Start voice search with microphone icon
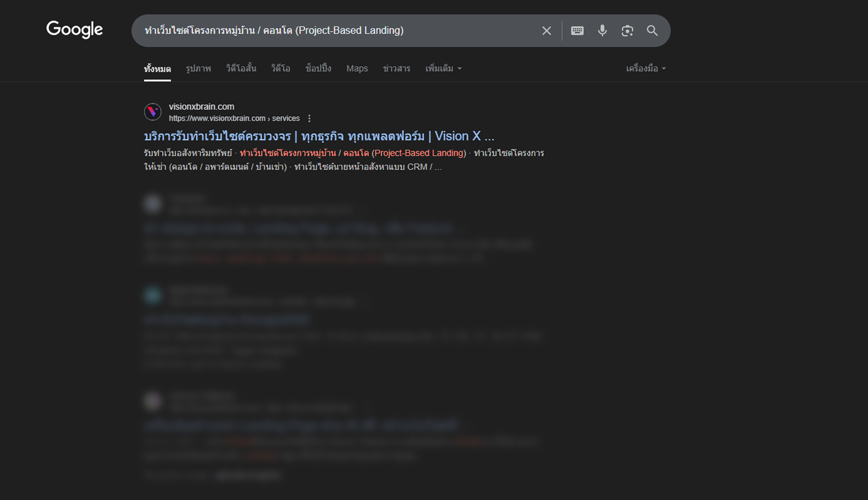This screenshot has width=868, height=500. click(602, 31)
